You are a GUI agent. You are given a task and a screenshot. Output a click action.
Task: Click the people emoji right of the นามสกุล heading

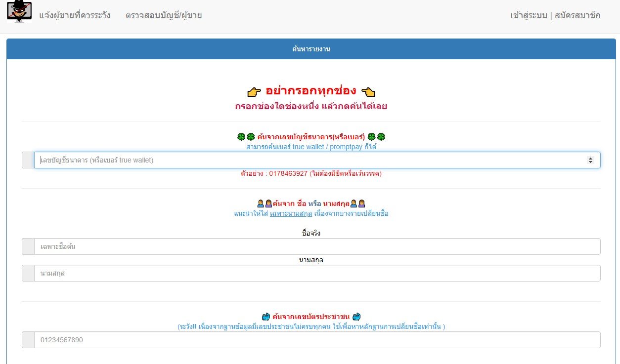357,203
